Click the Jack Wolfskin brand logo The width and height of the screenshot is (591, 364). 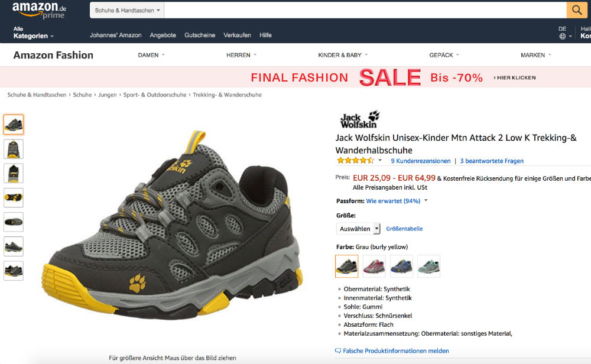(359, 119)
